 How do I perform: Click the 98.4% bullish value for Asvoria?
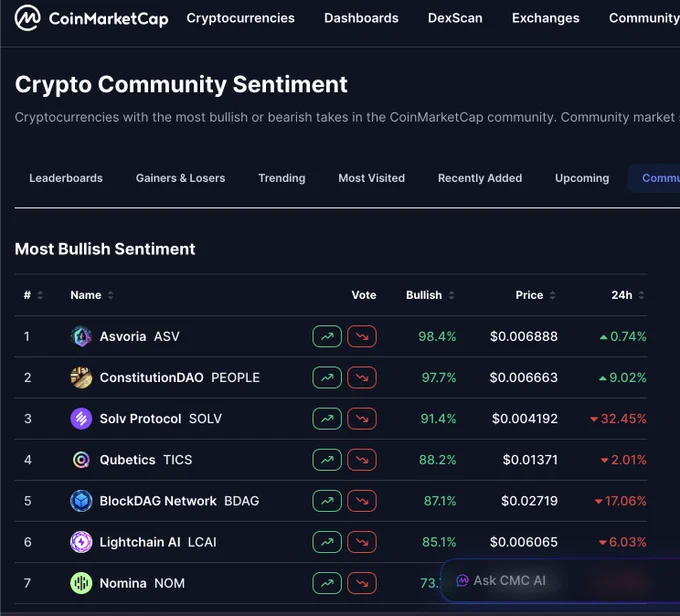pos(437,336)
